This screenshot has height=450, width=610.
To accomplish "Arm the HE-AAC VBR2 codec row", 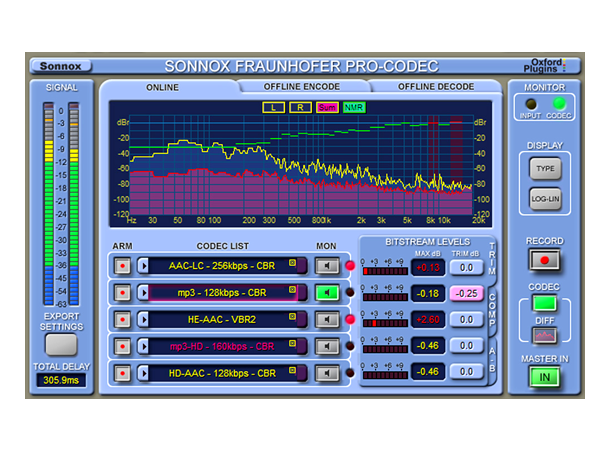I will [x=122, y=320].
